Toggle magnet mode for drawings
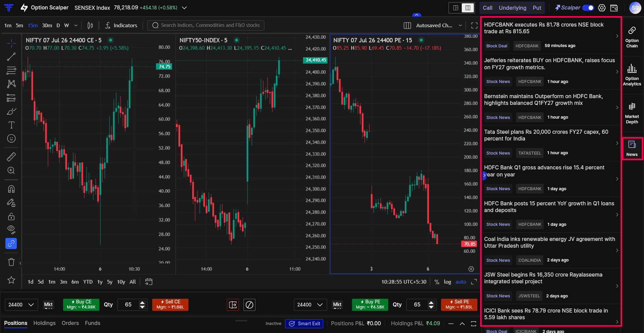Viewport: 644px width, 333px height. click(x=11, y=189)
